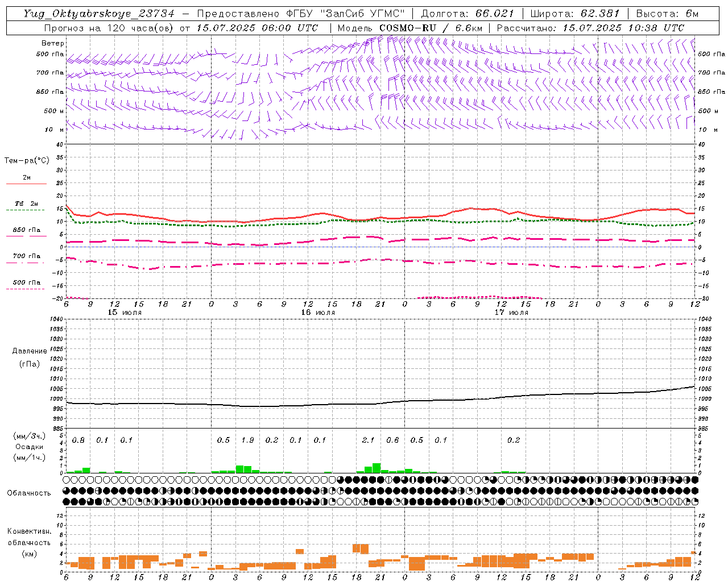Click the (км) unit label for convective cloud
The height and width of the screenshot is (582, 728).
pos(30,554)
